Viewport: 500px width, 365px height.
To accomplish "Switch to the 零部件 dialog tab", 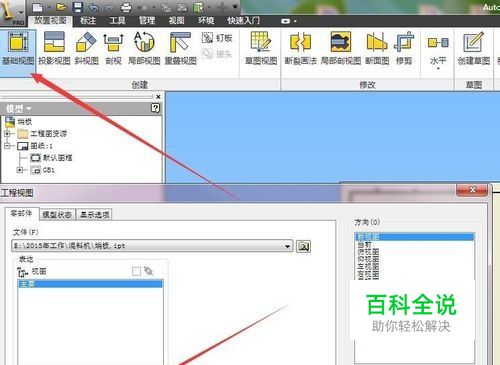I will 21,213.
